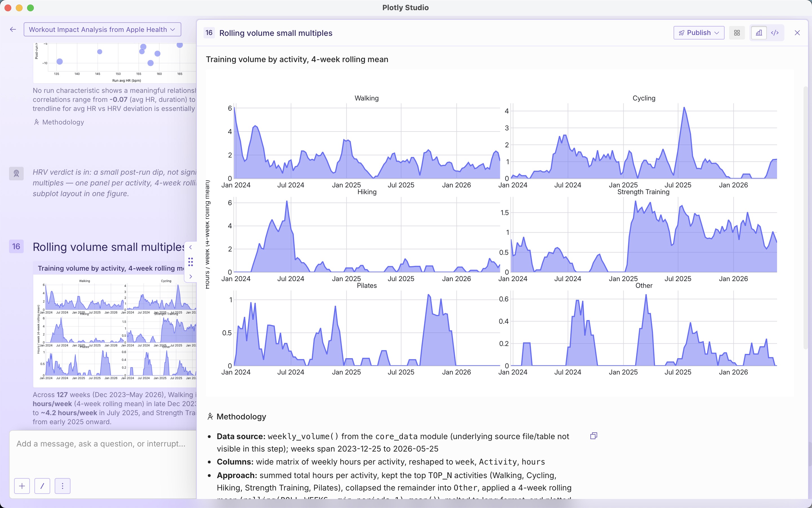Select the chart view toggle
This screenshot has height=508, width=812.
point(759,32)
